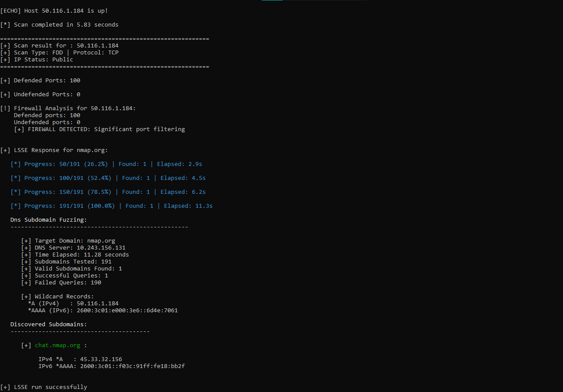
Task: Click the "Valid Subdomains Found: 1" line
Action: [72, 268]
